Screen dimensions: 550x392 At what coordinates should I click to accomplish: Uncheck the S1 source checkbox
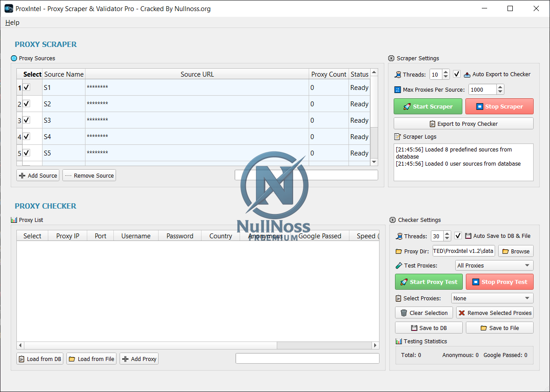[x=27, y=88]
